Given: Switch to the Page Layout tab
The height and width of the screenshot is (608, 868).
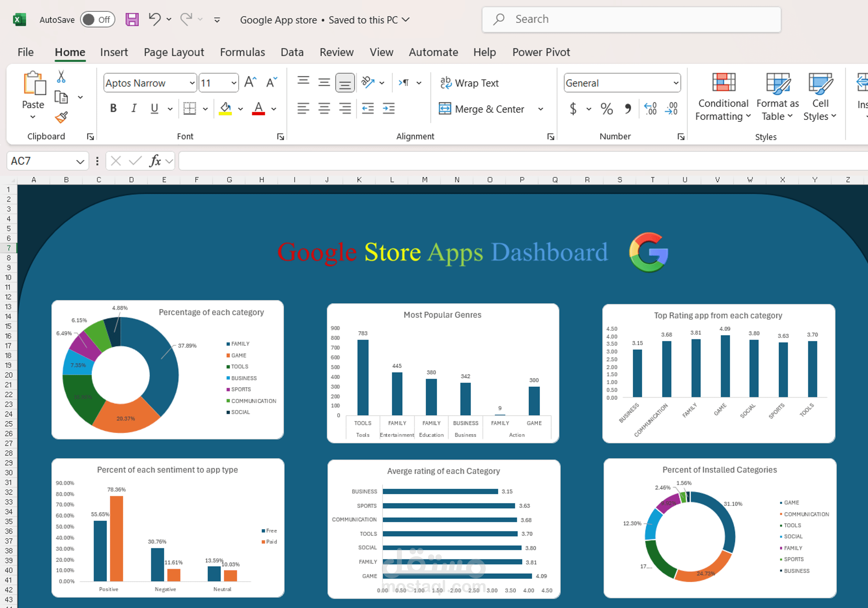Looking at the screenshot, I should (174, 52).
